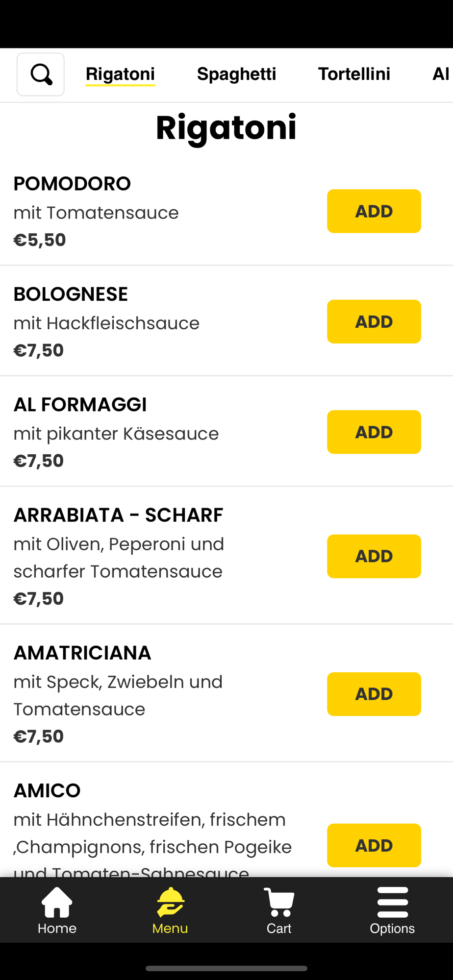Open the Cart icon

(279, 902)
